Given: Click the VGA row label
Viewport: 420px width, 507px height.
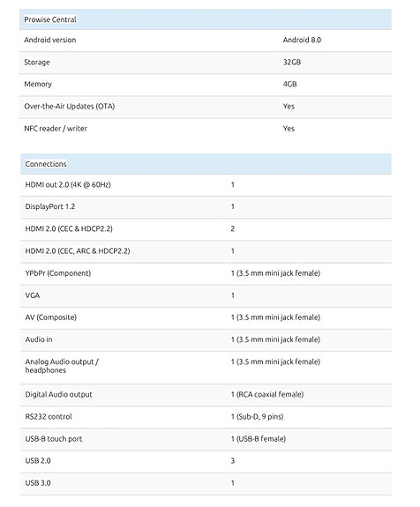Looking at the screenshot, I should 33,295.
